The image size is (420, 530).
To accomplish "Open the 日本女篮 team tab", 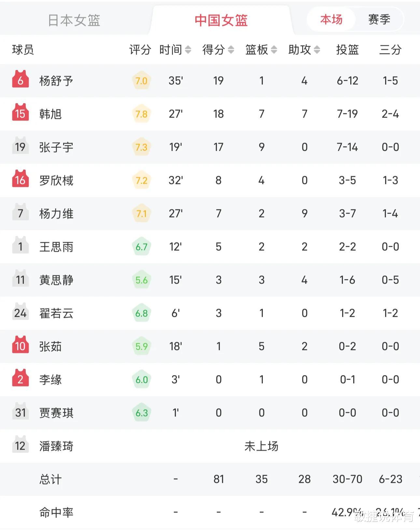I will tap(74, 20).
